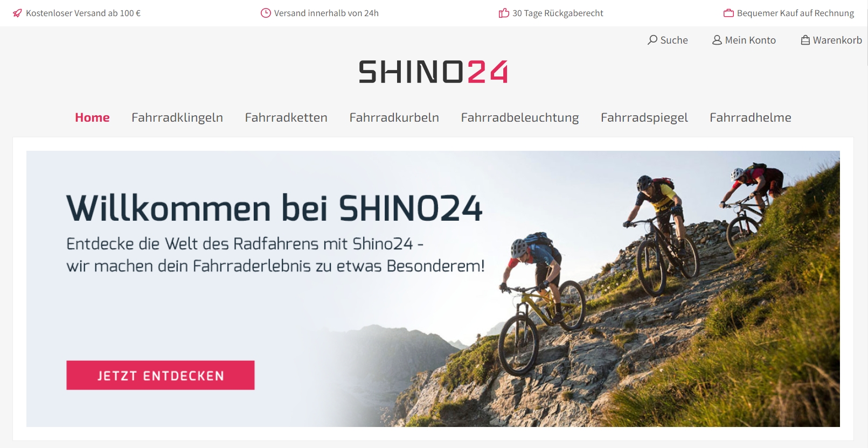Click the SHINO24 logo
Screen dimensions: 868x448
click(434, 72)
